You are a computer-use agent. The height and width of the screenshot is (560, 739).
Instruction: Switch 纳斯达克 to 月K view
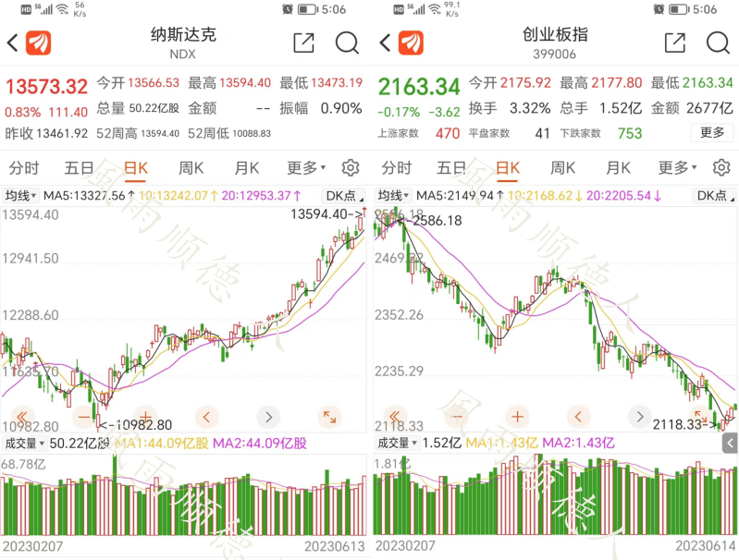(x=247, y=167)
